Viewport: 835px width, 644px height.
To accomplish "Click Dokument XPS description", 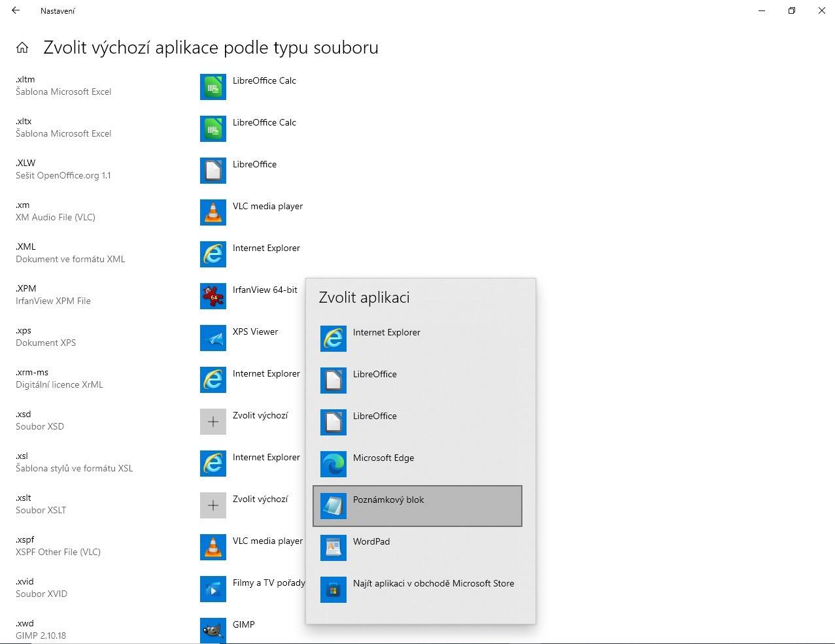I will pyautogui.click(x=46, y=343).
